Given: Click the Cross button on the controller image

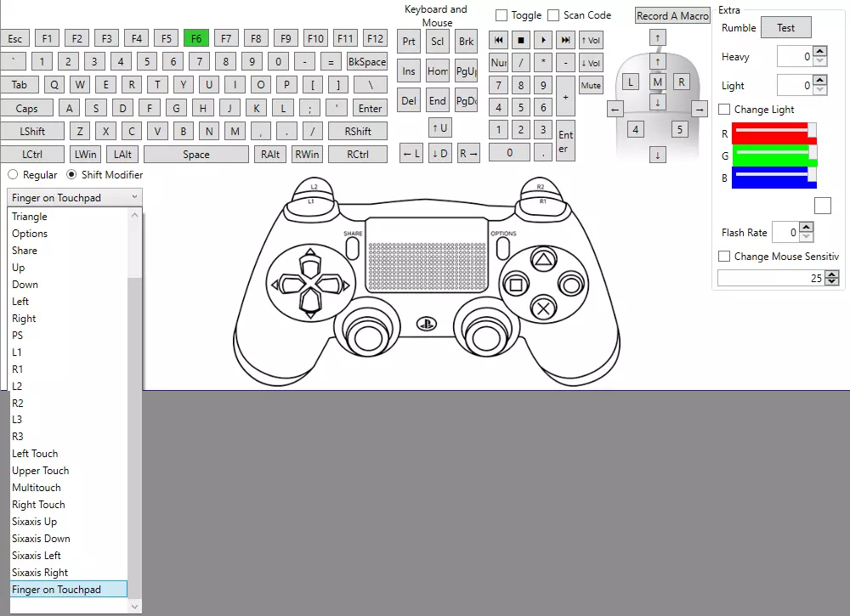Looking at the screenshot, I should [x=543, y=308].
